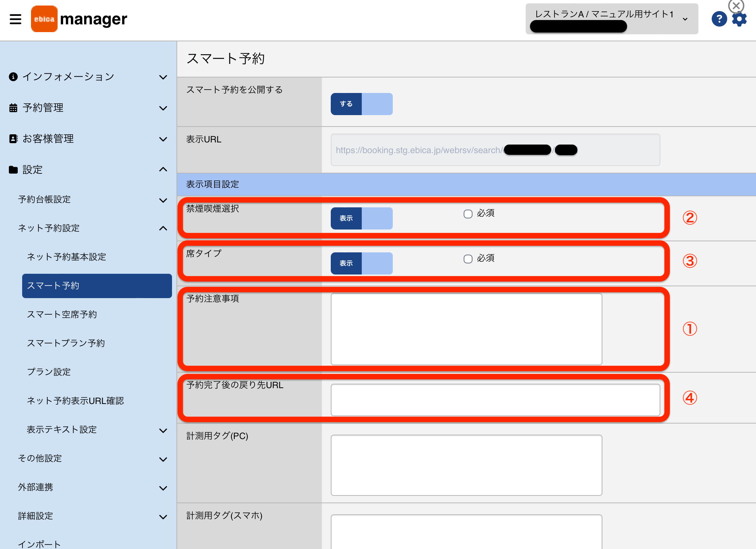Image resolution: width=756 pixels, height=549 pixels.
Task: Toggle the 禁煙喫煙選択 display switch
Action: click(362, 218)
